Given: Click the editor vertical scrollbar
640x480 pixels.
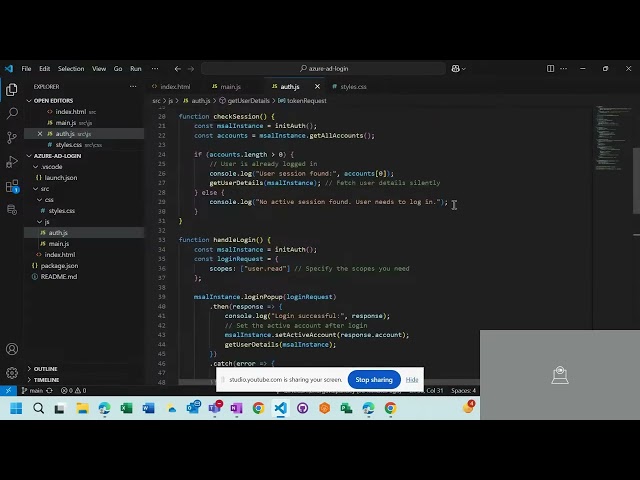Looking at the screenshot, I should [x=636, y=181].
